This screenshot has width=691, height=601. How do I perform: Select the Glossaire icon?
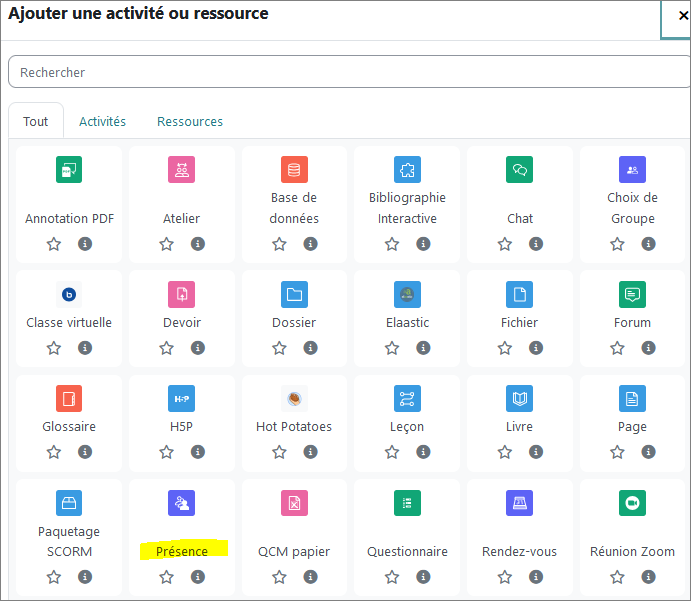coord(69,398)
